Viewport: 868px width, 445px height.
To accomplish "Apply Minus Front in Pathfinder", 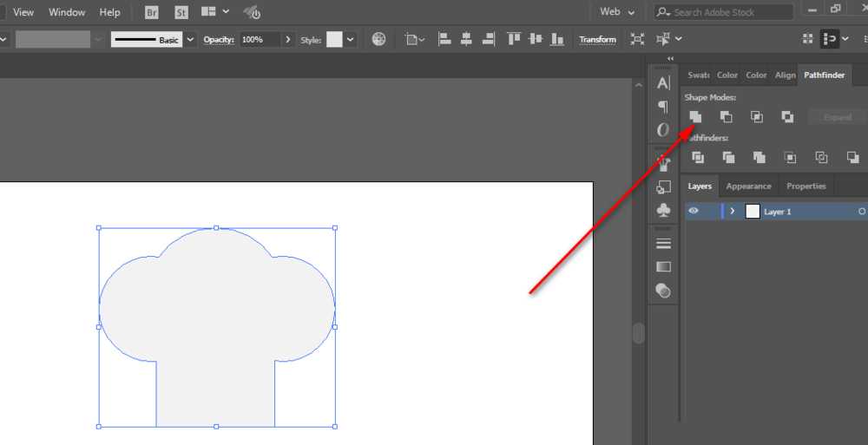I will (726, 117).
